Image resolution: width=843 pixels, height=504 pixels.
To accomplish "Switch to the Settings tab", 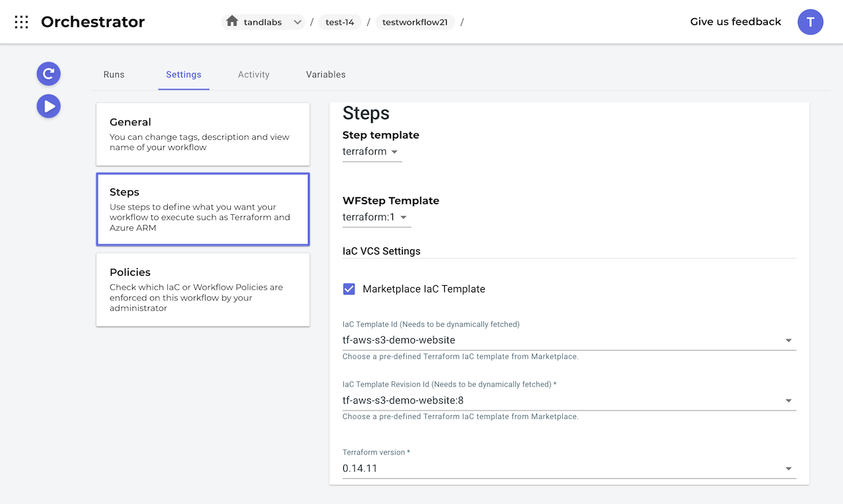I will pyautogui.click(x=184, y=74).
